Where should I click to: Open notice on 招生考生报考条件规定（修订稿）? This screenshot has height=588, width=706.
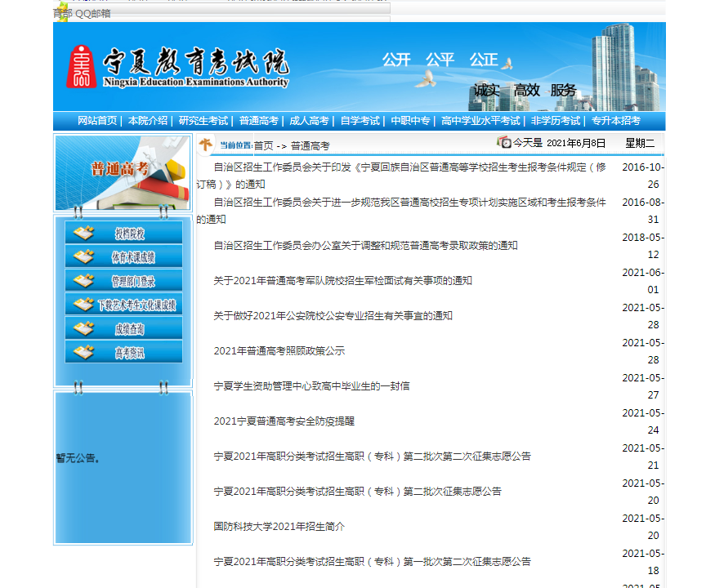[x=401, y=176]
